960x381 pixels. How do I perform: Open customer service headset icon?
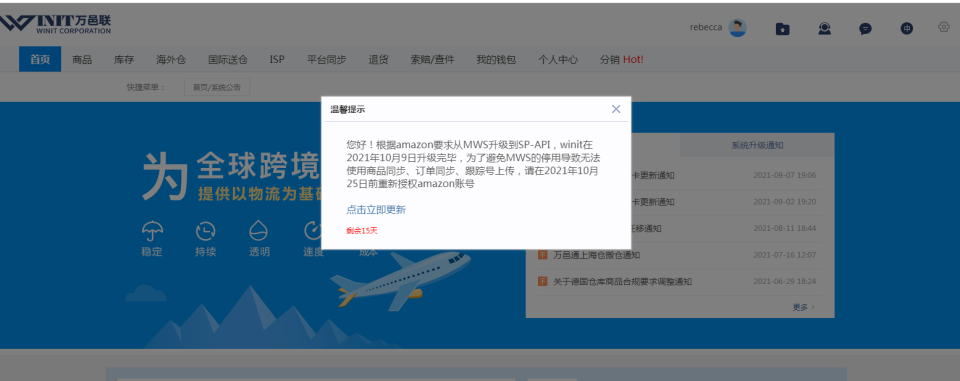[x=825, y=28]
